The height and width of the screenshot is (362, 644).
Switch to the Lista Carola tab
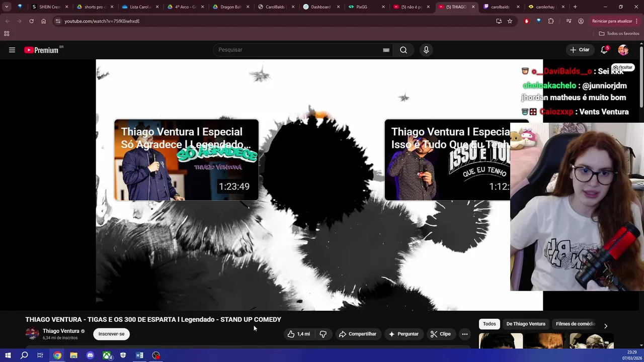point(139,7)
